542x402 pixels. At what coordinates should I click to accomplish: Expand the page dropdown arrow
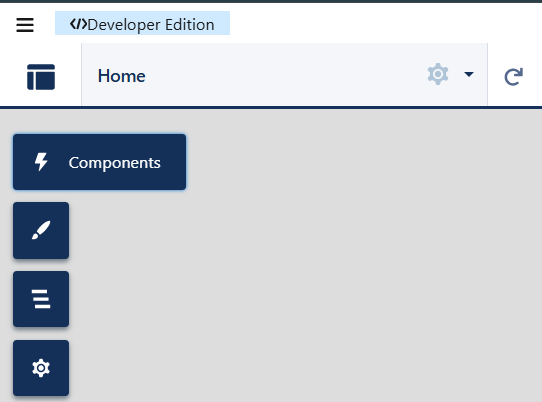(x=469, y=74)
